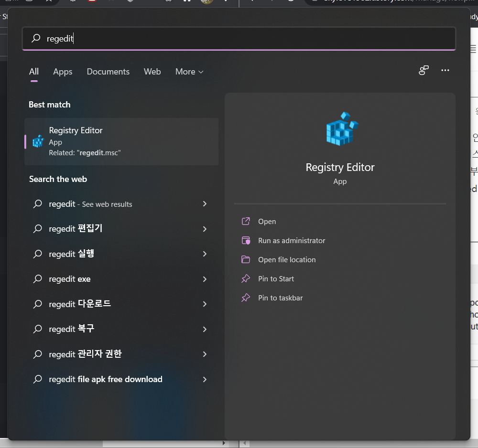Click the Pin to taskbar pin icon
Image resolution: width=478 pixels, height=448 pixels.
coord(246,298)
